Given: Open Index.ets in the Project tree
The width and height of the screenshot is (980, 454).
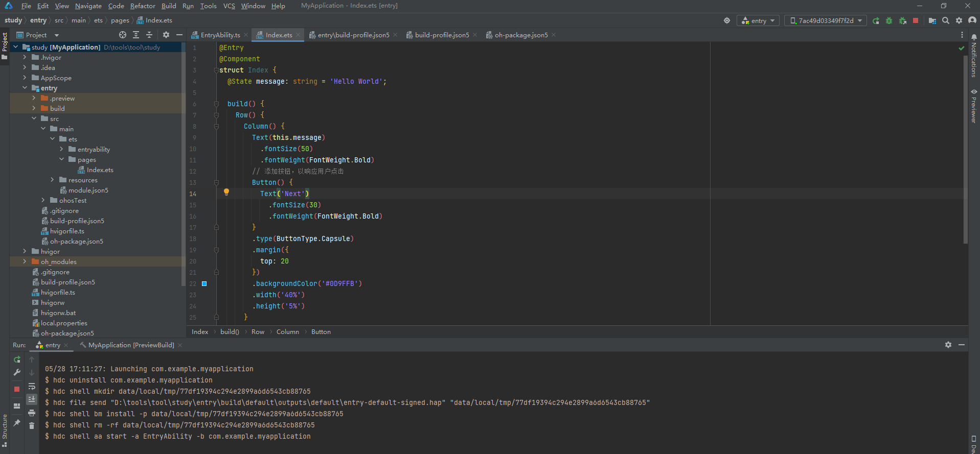Looking at the screenshot, I should [100, 170].
